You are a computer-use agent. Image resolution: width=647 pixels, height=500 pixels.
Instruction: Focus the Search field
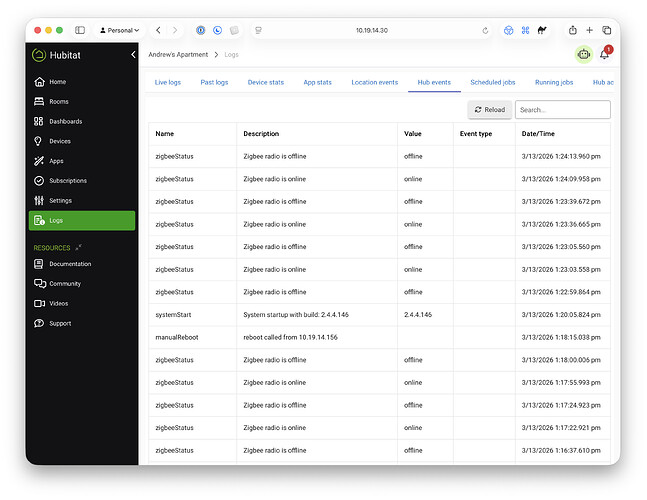(563, 110)
